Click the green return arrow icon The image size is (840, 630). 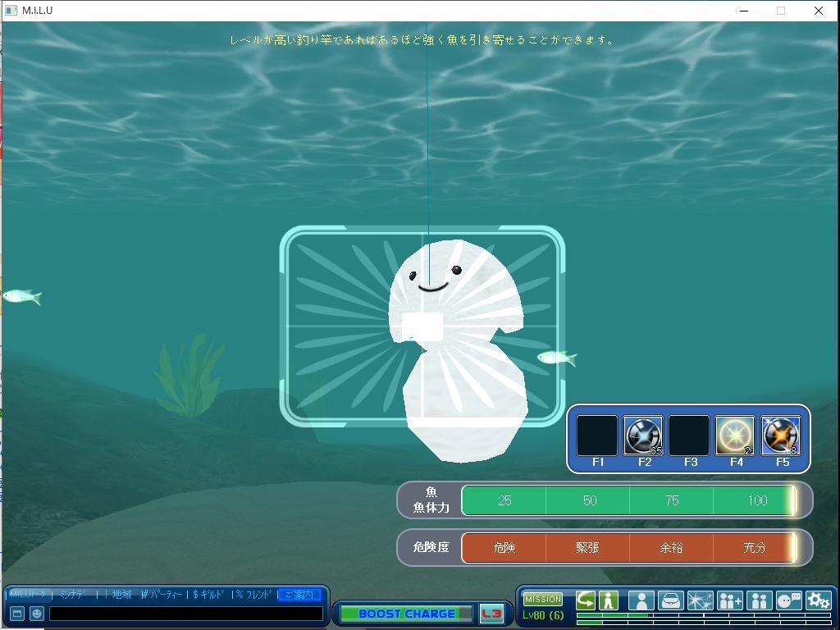click(586, 600)
